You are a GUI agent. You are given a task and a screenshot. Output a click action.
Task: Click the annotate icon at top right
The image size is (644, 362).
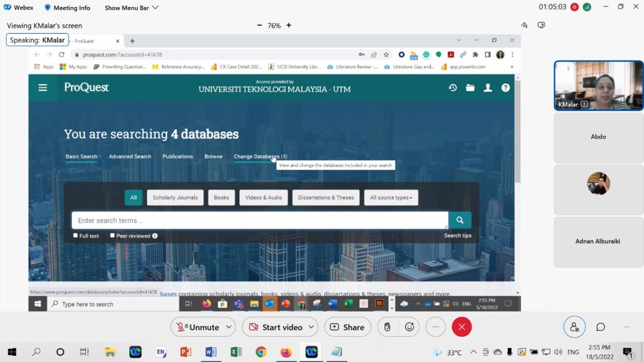pos(524,25)
